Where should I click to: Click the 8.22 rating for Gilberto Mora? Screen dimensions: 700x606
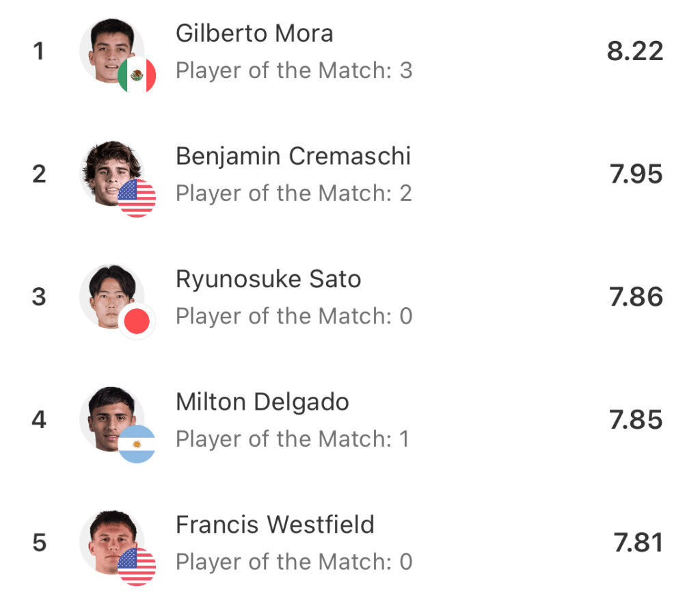pyautogui.click(x=635, y=51)
